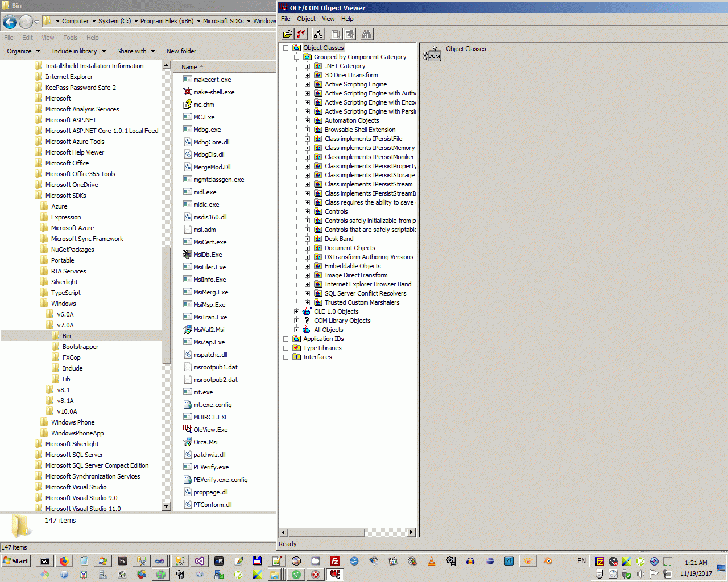This screenshot has height=582, width=728.
Task: Launch Firefox from the taskbar
Action: coord(64,561)
